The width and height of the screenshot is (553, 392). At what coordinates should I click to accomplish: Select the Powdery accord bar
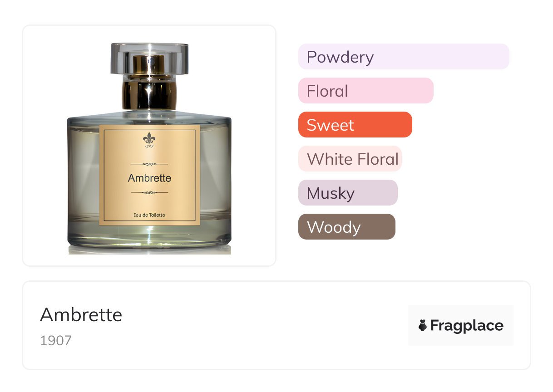[x=404, y=57]
